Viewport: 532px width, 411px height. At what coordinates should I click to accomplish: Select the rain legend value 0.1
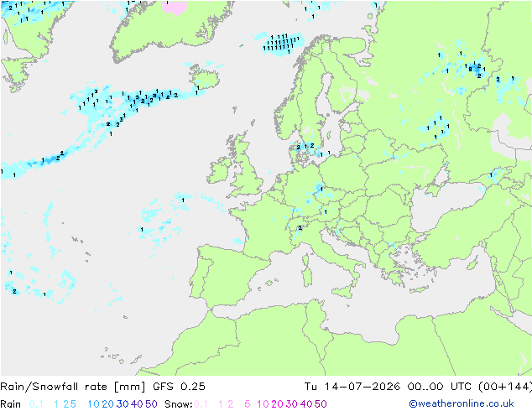[36, 404]
